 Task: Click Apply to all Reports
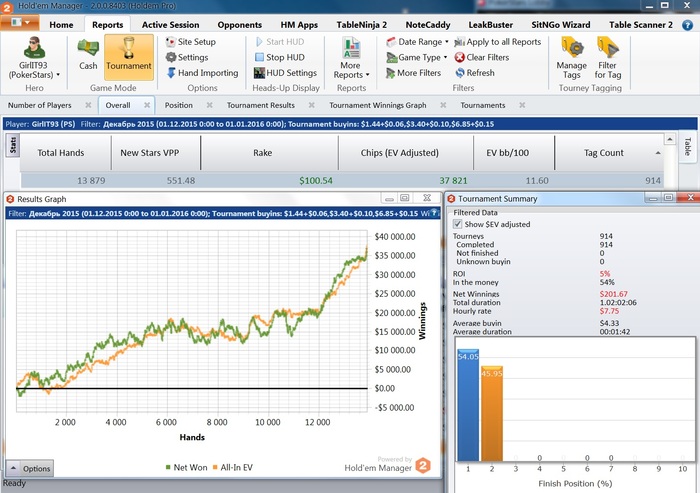point(498,42)
